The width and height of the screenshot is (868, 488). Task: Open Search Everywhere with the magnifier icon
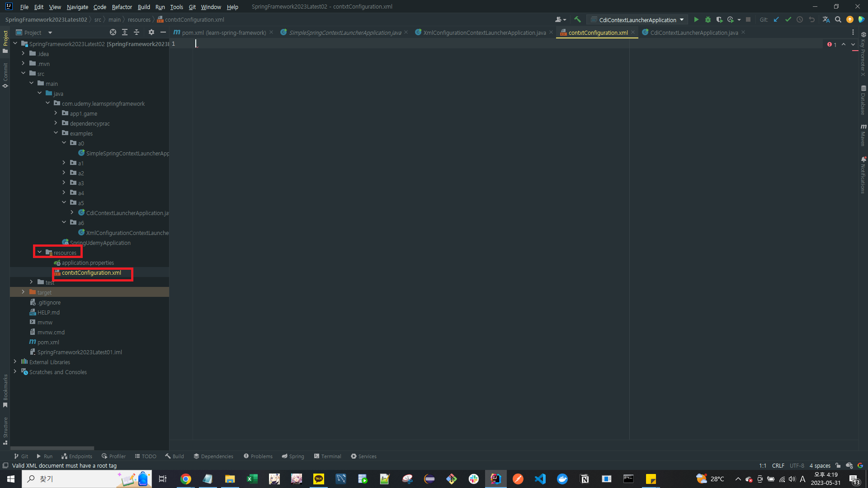(x=838, y=19)
